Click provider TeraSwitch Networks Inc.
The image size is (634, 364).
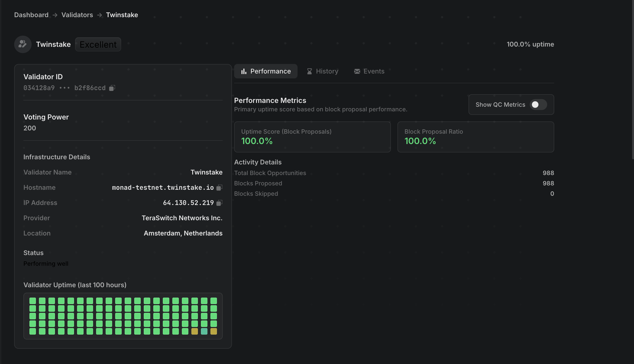(182, 218)
